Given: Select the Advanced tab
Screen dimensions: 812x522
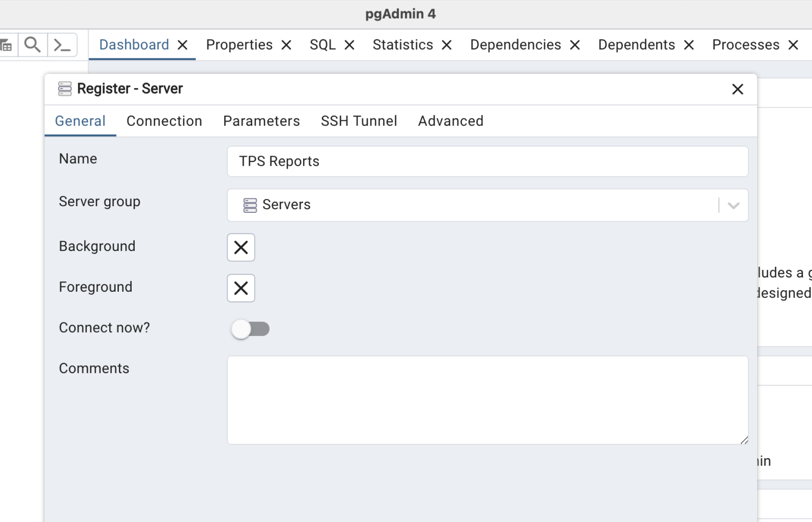Looking at the screenshot, I should point(451,121).
